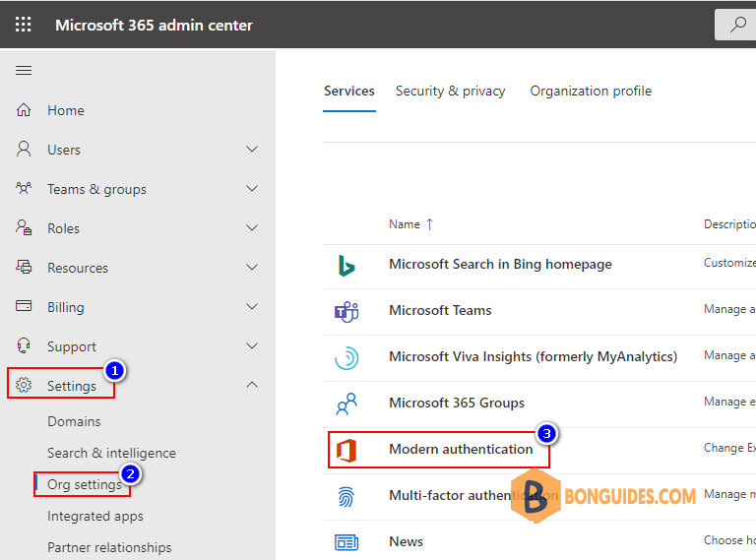Switch to Security & privacy tab

tap(450, 92)
